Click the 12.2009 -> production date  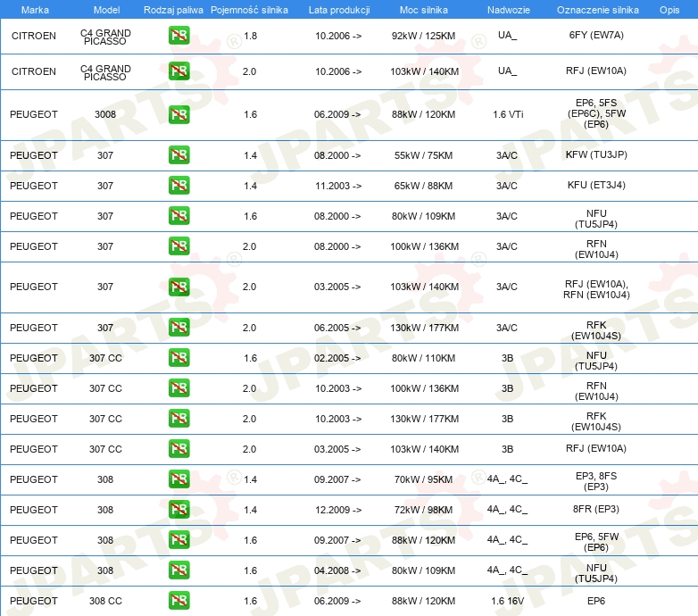point(338,510)
